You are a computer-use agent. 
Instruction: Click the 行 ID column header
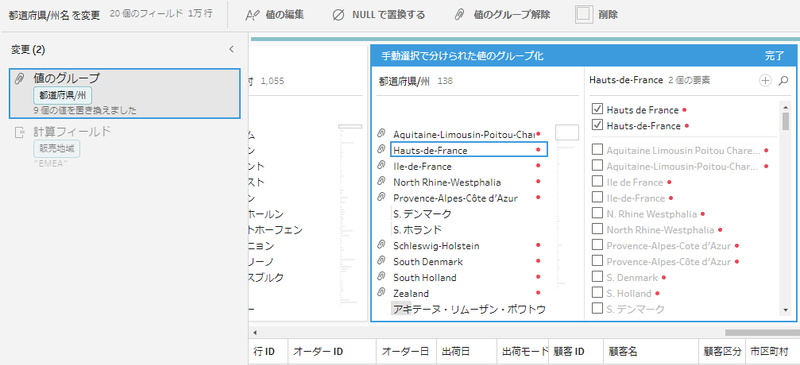point(268,352)
